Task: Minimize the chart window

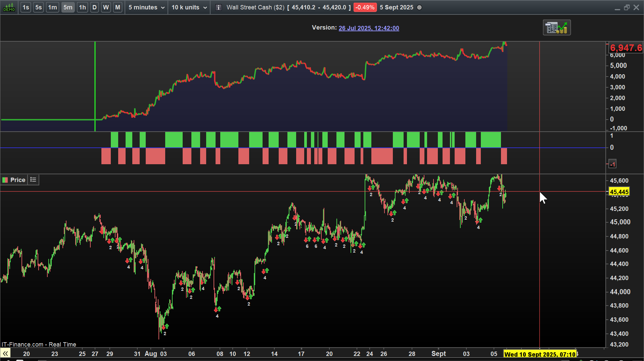Action: [617, 7]
